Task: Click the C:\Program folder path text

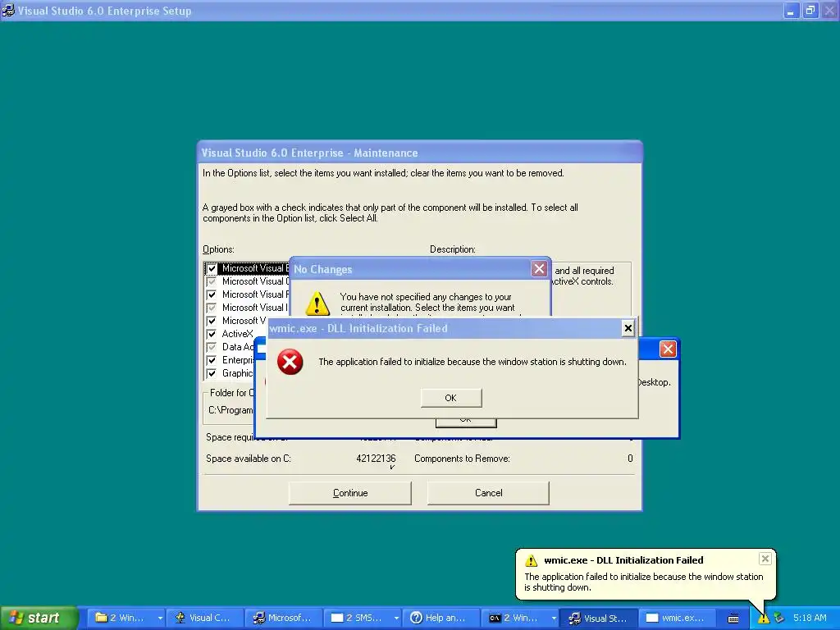Action: (x=231, y=410)
